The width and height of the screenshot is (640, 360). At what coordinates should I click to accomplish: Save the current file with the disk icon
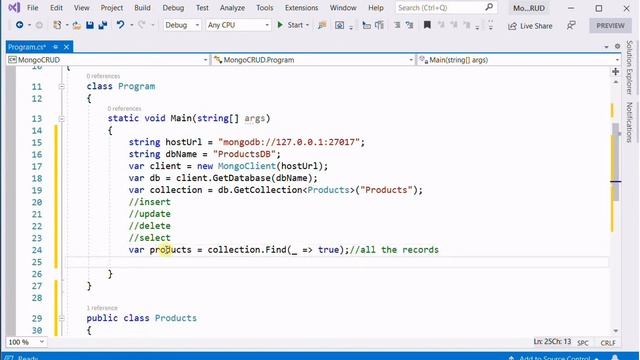tap(89, 25)
